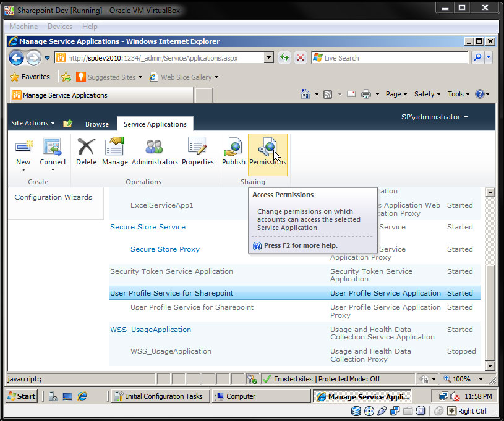Click the Home icon in command bar
The height and width of the screenshot is (421, 504).
click(305, 94)
